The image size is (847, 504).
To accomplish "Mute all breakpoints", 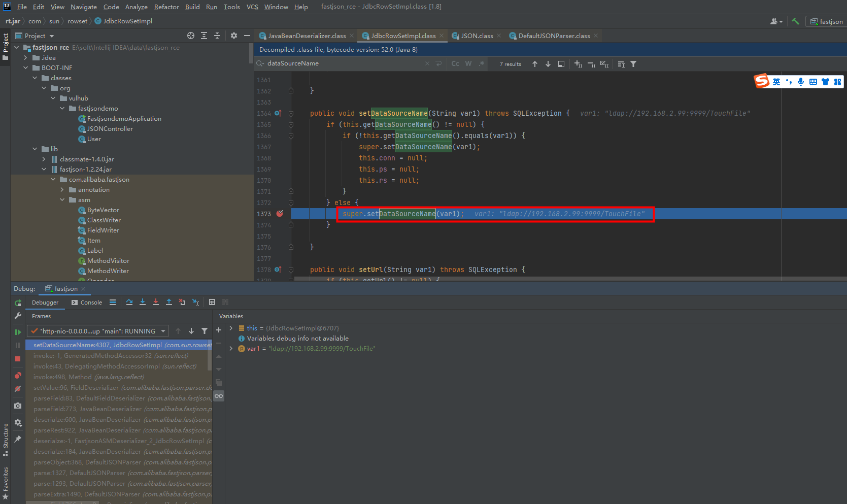I will click(x=18, y=389).
